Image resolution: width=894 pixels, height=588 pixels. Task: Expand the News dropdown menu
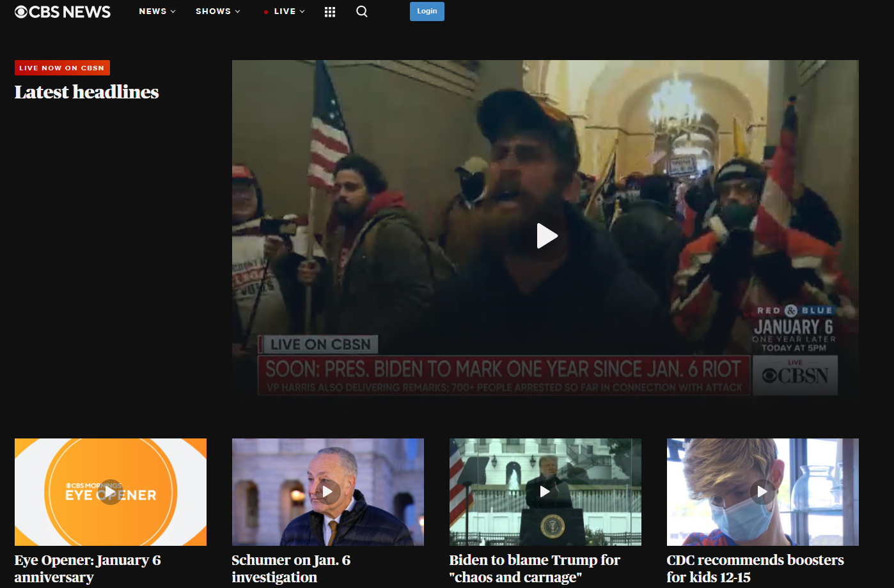click(x=157, y=12)
